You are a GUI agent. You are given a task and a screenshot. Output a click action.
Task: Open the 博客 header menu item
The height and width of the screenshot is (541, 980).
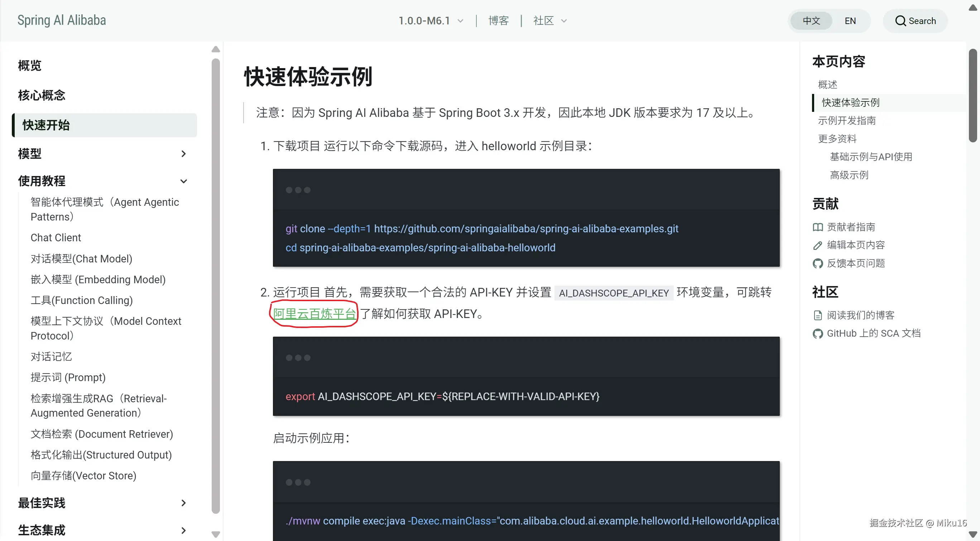498,21
